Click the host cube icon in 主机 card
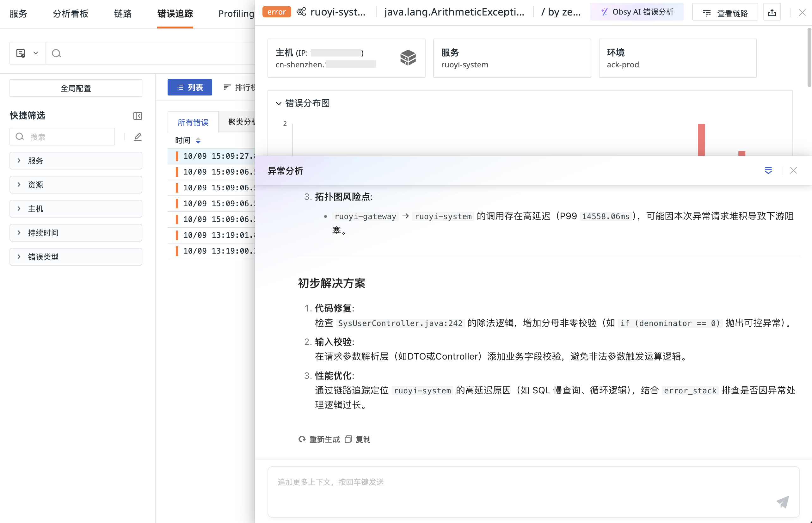 (x=408, y=58)
